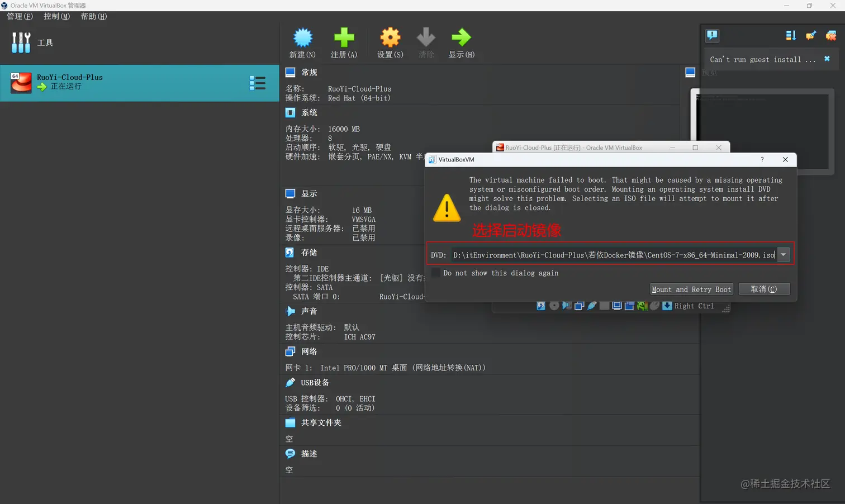Click the notification center exclamation icon
The width and height of the screenshot is (845, 504).
coord(712,36)
